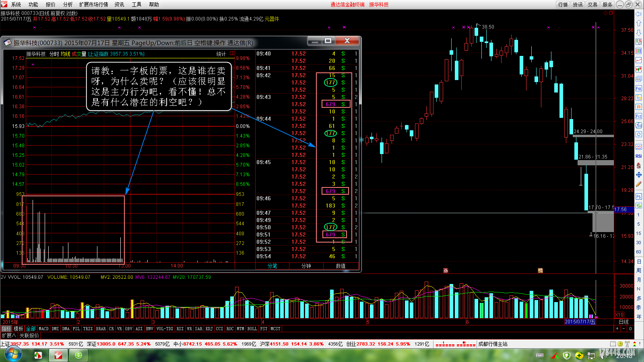Open the F10 company info icon
Viewport: 644px width, 362px height.
(x=639, y=88)
